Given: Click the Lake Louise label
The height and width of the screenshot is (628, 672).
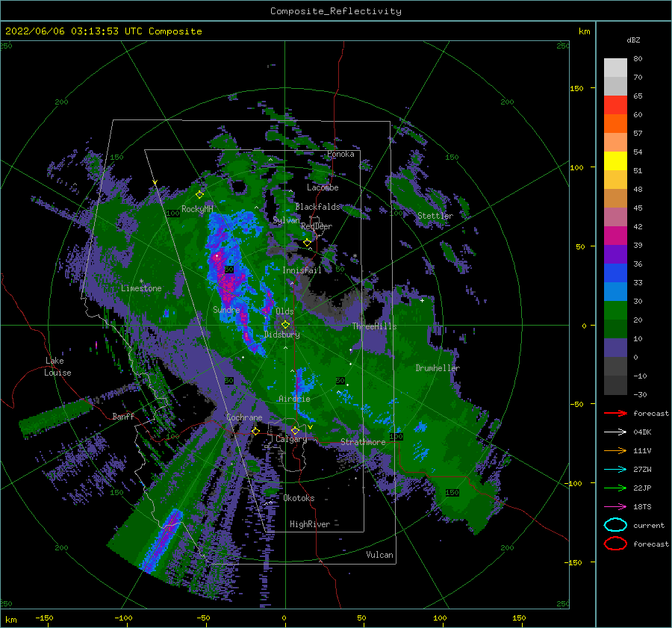Looking at the screenshot, I should (x=57, y=367).
